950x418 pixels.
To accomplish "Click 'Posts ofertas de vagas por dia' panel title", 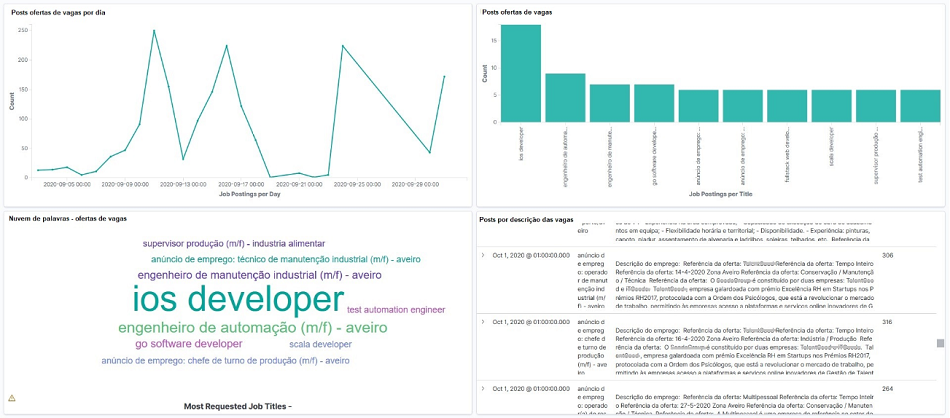I will [58, 12].
